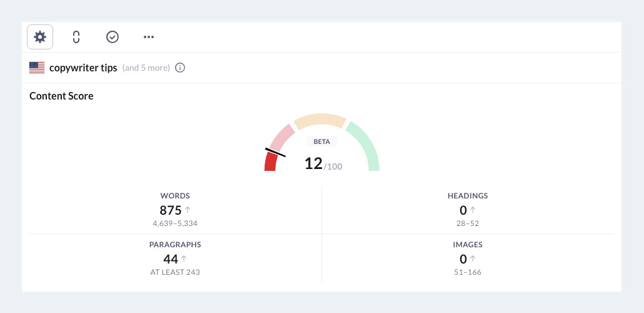Click the up arrow beside paragraphs count
This screenshot has height=313, width=644.
coord(184,259)
